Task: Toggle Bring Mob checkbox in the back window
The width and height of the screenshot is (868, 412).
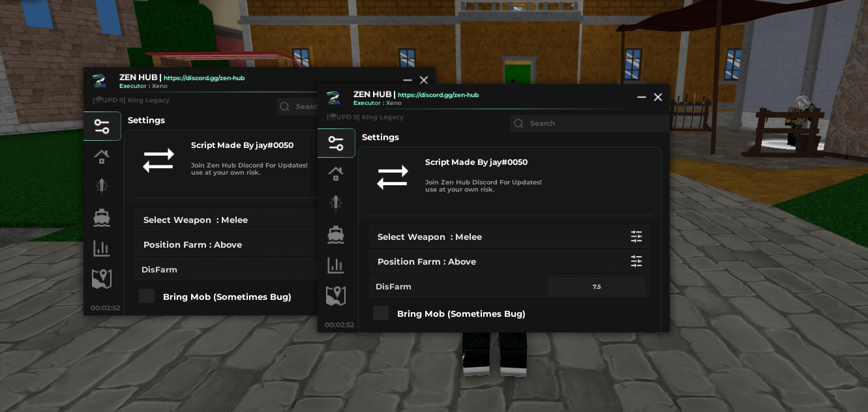Action: [147, 297]
